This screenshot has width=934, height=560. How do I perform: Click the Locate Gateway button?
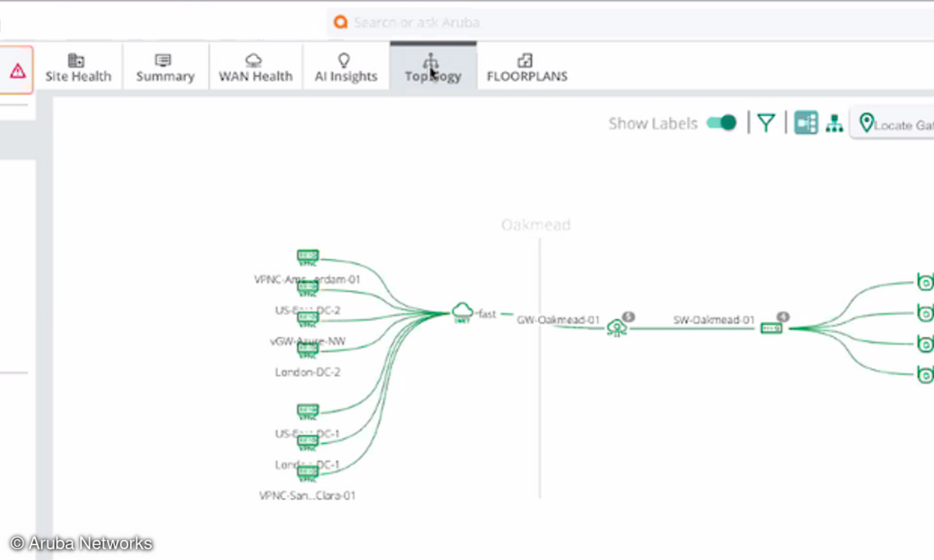click(893, 124)
